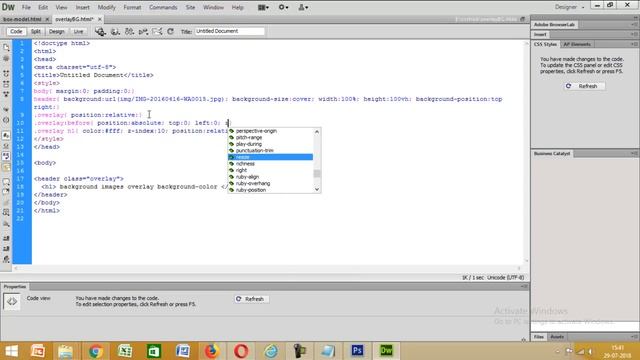Click the Dreamweaver taskbar icon
The height and width of the screenshot is (360, 640).
tap(386, 351)
